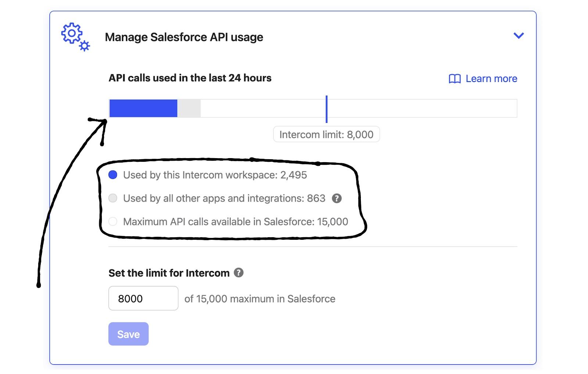
Task: Collapse the Manage Salesforce API usage panel
Action: point(519,36)
